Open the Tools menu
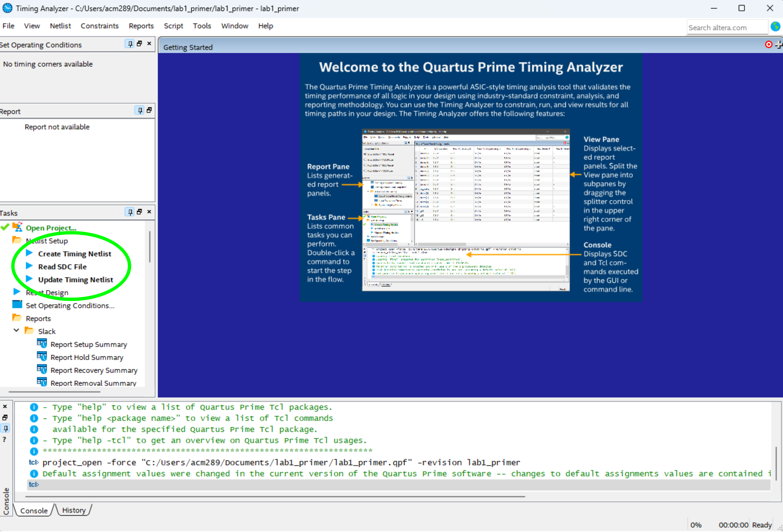Viewport: 783px width, 532px height. 202,26
